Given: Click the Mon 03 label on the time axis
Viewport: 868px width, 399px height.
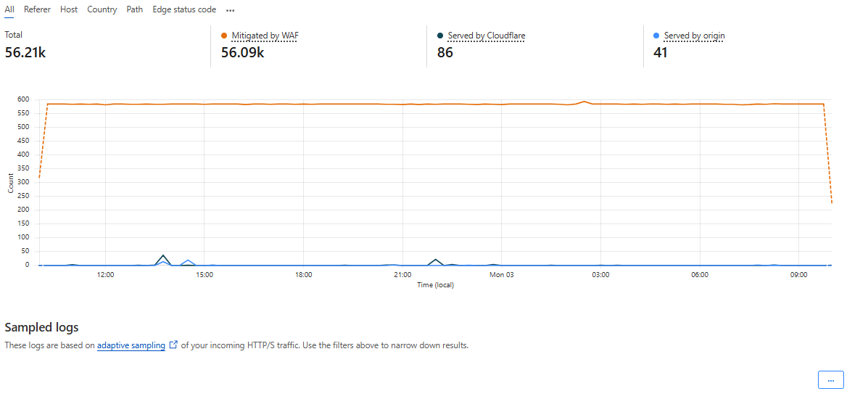Looking at the screenshot, I should coord(502,275).
